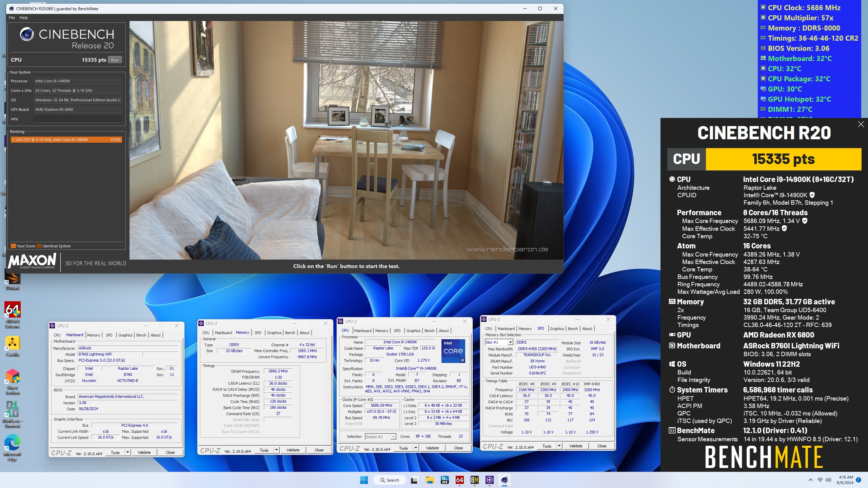The image size is (868, 488).
Task: Open the volume tray icon
Action: click(828, 480)
